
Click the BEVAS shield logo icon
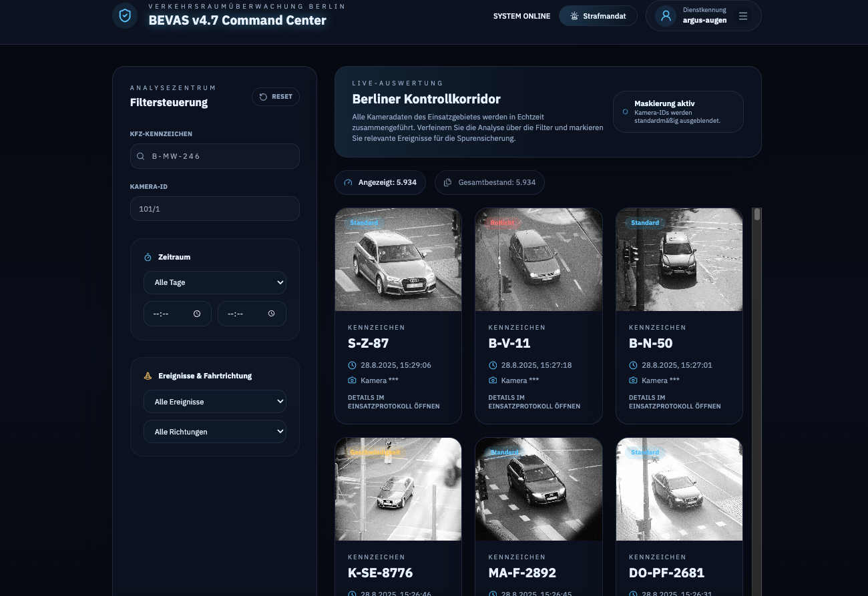pyautogui.click(x=125, y=15)
